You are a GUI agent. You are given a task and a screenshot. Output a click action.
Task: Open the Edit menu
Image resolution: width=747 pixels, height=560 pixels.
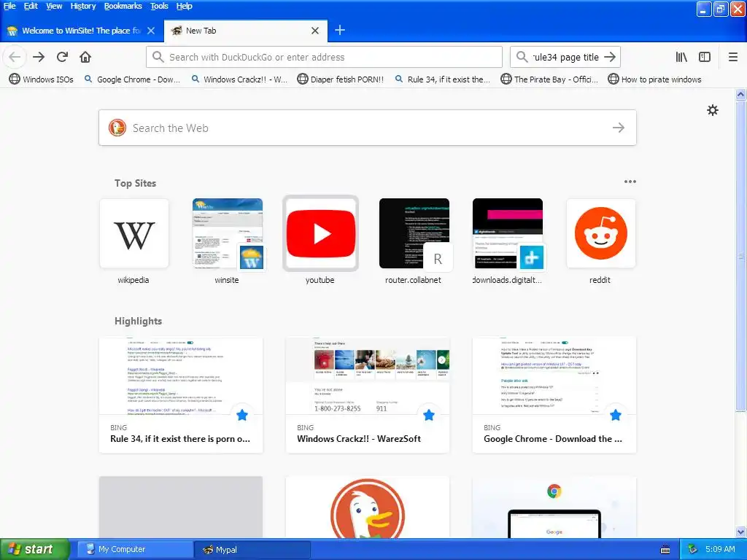coord(31,6)
